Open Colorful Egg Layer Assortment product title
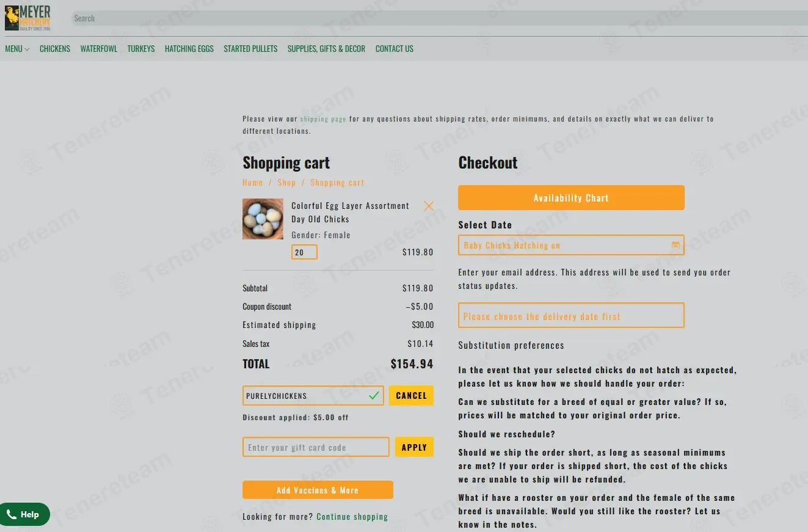 pyautogui.click(x=351, y=213)
